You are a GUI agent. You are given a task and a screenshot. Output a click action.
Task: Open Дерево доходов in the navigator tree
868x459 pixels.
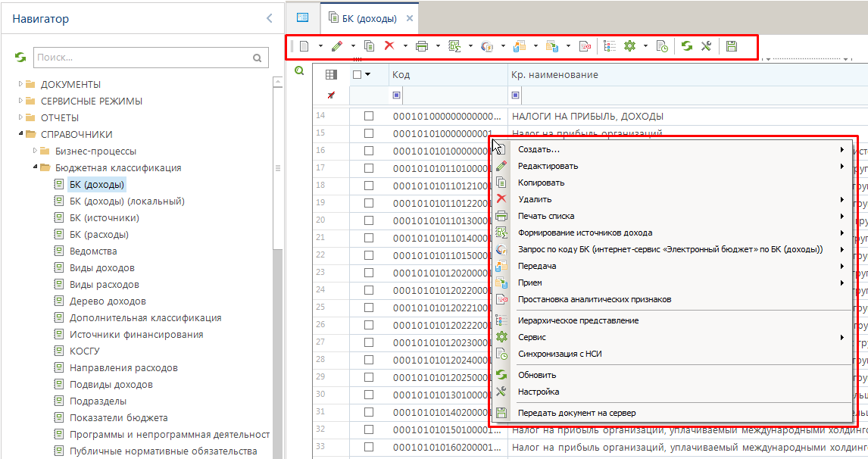pyautogui.click(x=108, y=301)
